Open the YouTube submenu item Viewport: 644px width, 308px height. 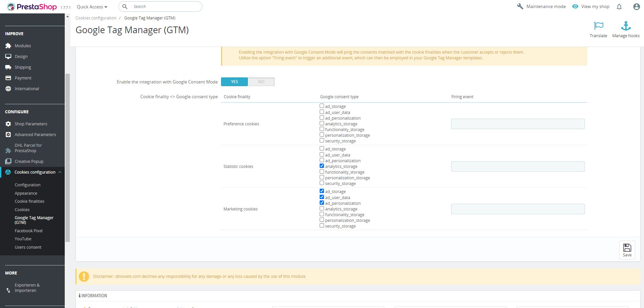(23, 239)
